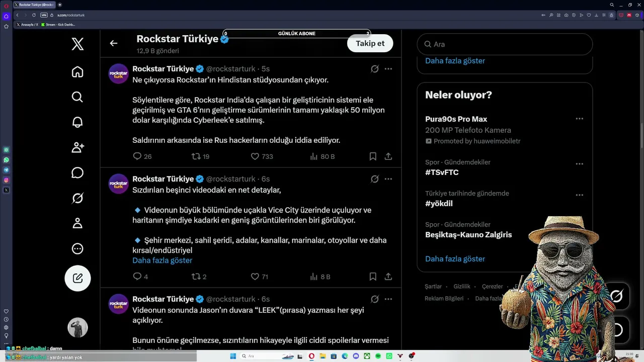Open options for the Pura90s Pro Max ad
This screenshot has width=644, height=362.
pos(580,119)
